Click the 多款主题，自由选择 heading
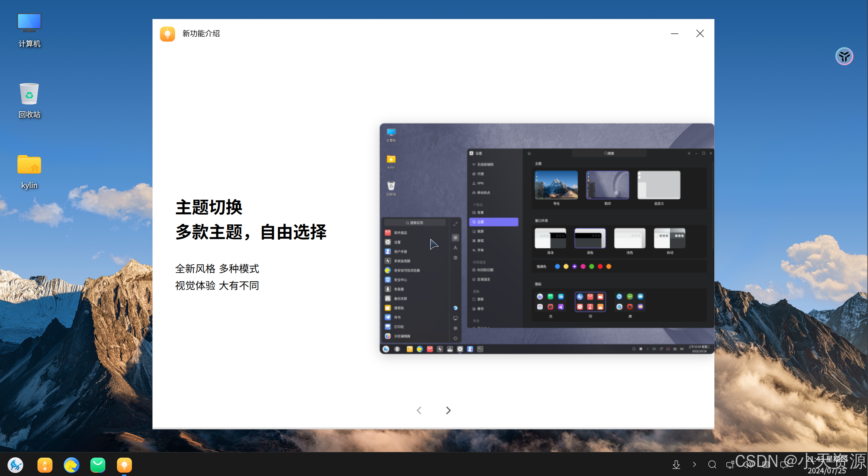 pyautogui.click(x=251, y=232)
